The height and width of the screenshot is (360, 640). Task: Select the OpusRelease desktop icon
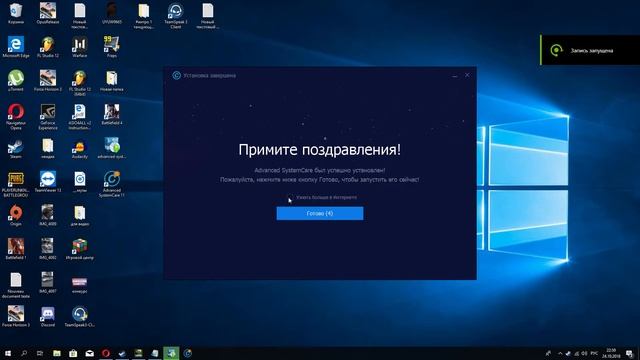pyautogui.click(x=47, y=13)
